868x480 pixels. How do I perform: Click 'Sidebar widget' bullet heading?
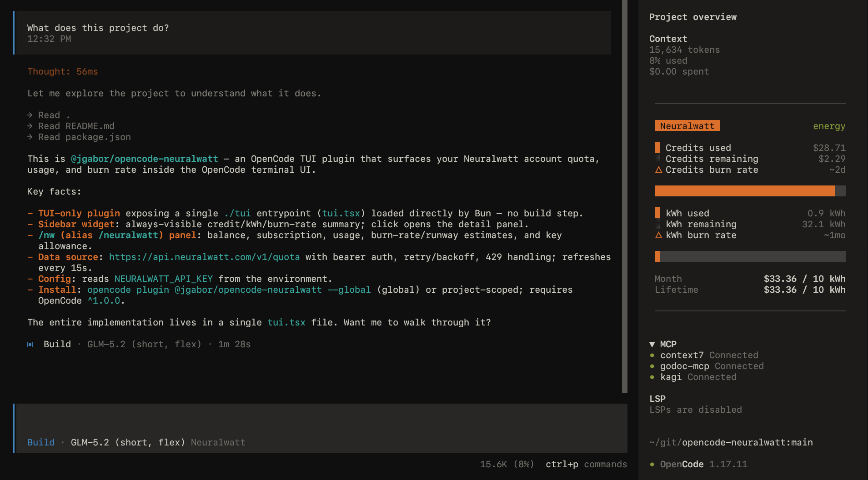76,224
